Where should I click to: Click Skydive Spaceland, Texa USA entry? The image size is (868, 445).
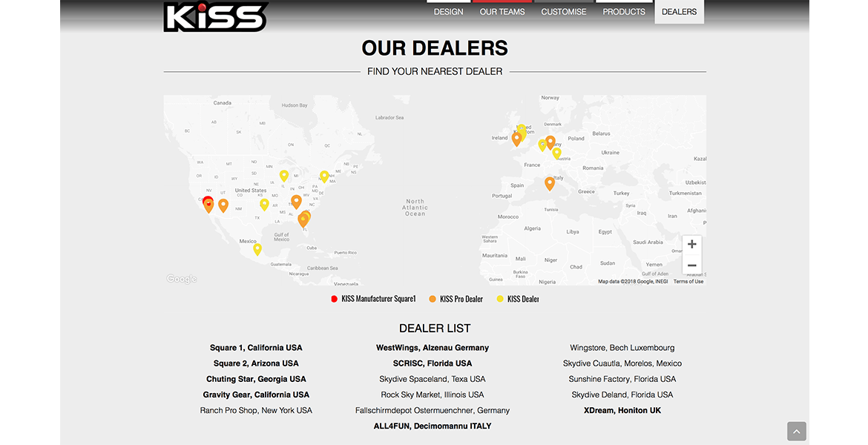433,379
